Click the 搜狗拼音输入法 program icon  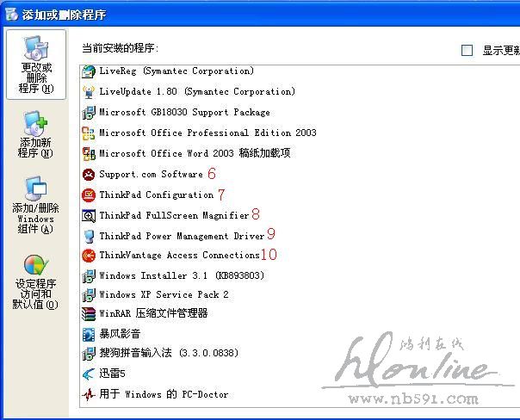[x=89, y=354]
